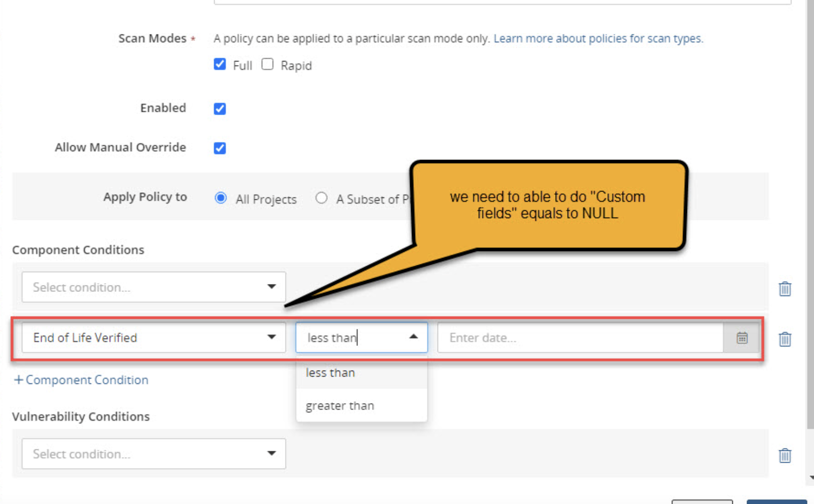The height and width of the screenshot is (504, 814).
Task: Uncheck the Full scan mode checkbox
Action: coord(219,64)
